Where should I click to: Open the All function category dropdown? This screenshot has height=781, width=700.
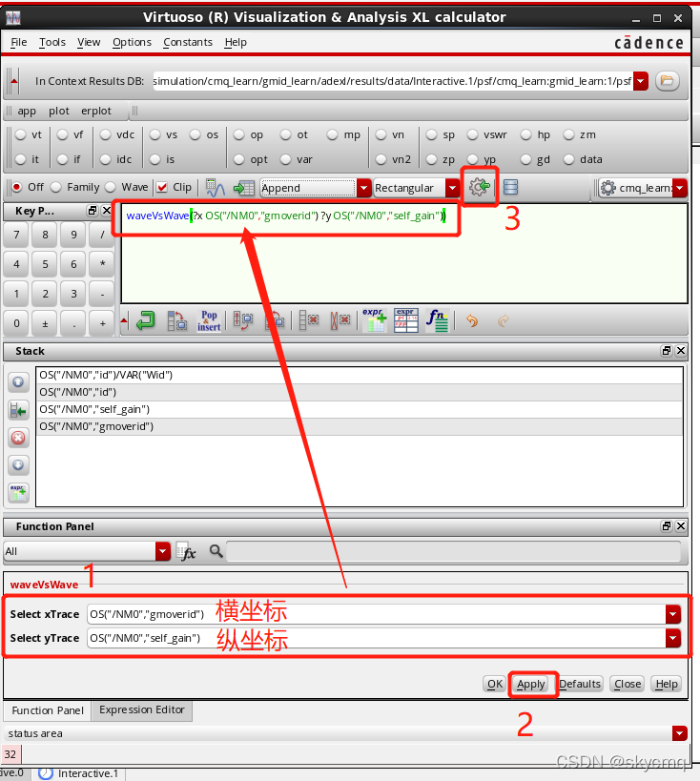[x=163, y=551]
